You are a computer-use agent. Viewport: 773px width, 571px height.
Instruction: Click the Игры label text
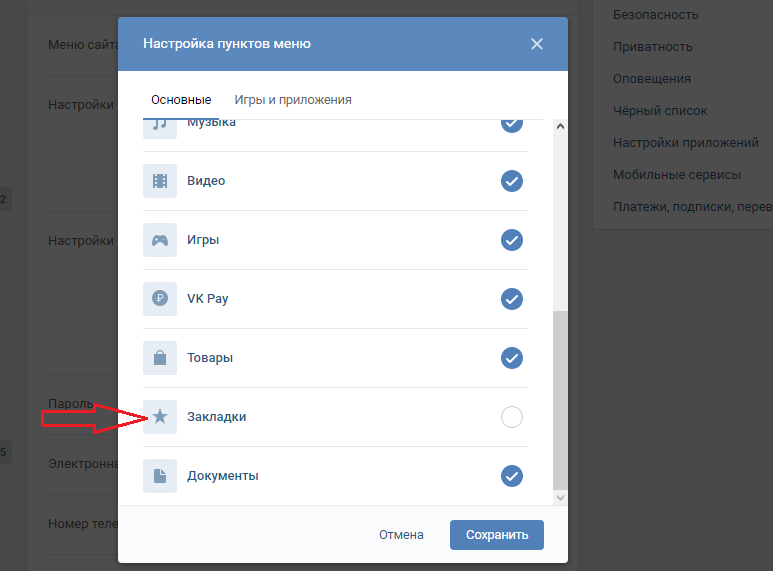203,240
